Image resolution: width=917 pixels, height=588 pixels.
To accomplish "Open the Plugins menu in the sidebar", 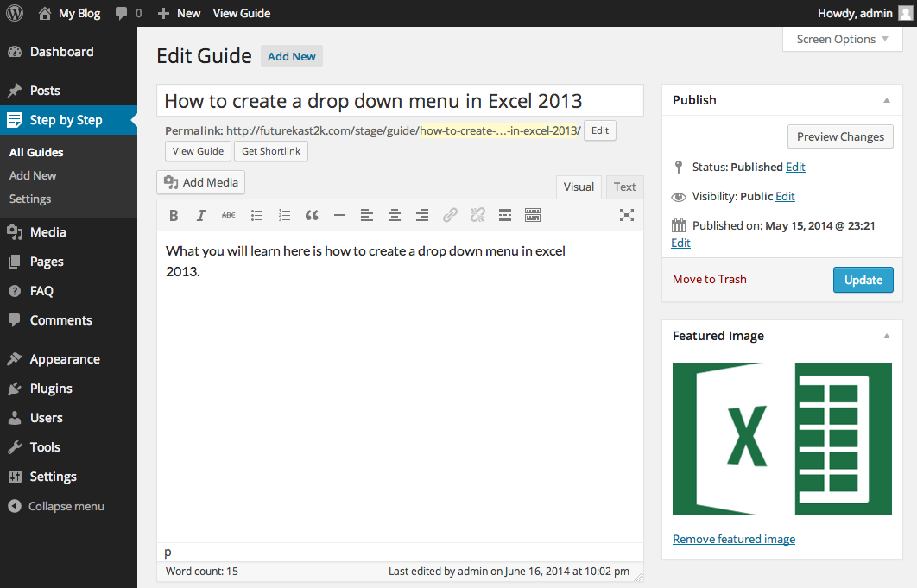I will tap(51, 389).
